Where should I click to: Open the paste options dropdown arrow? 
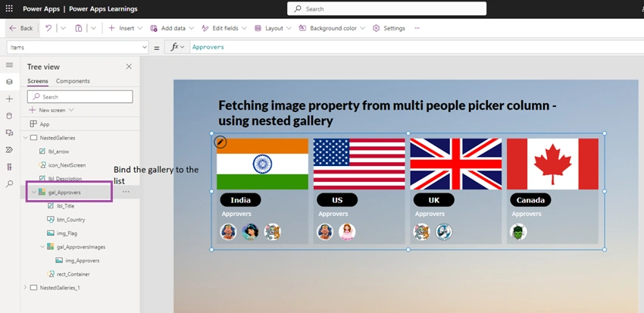click(93, 28)
